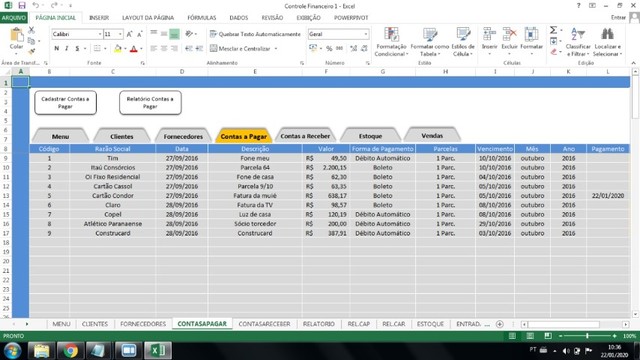Toggle center text alignment
This screenshot has height=360, width=640.
pyautogui.click(x=164, y=49)
